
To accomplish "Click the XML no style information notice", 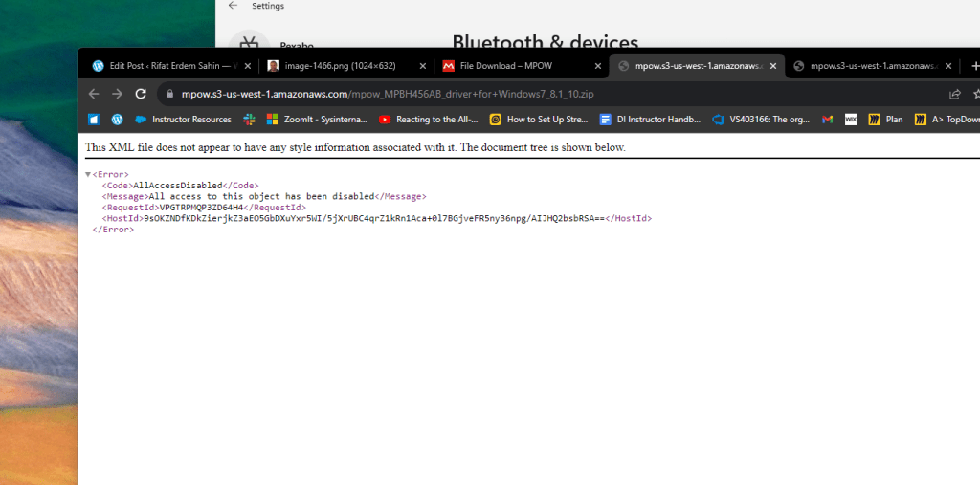I will point(355,147).
